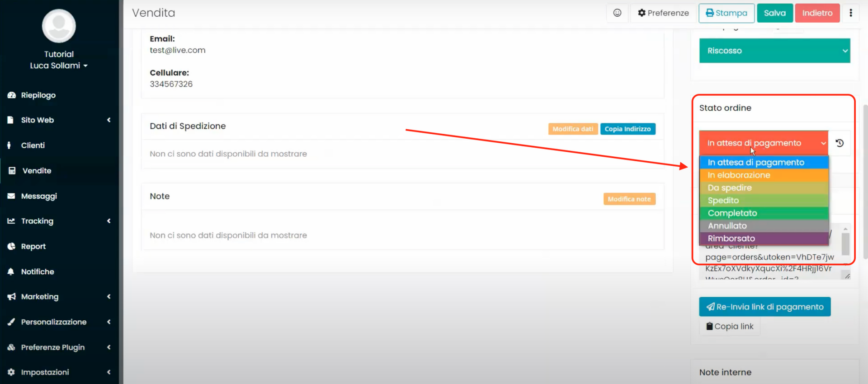Open Luca Sollami account dropdown

[59, 66]
